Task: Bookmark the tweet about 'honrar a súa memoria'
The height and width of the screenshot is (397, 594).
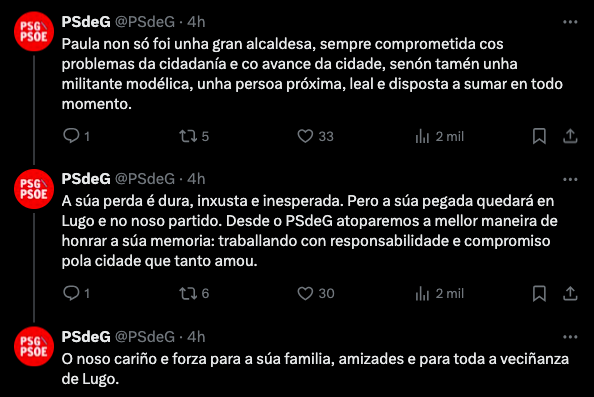Action: 539,293
